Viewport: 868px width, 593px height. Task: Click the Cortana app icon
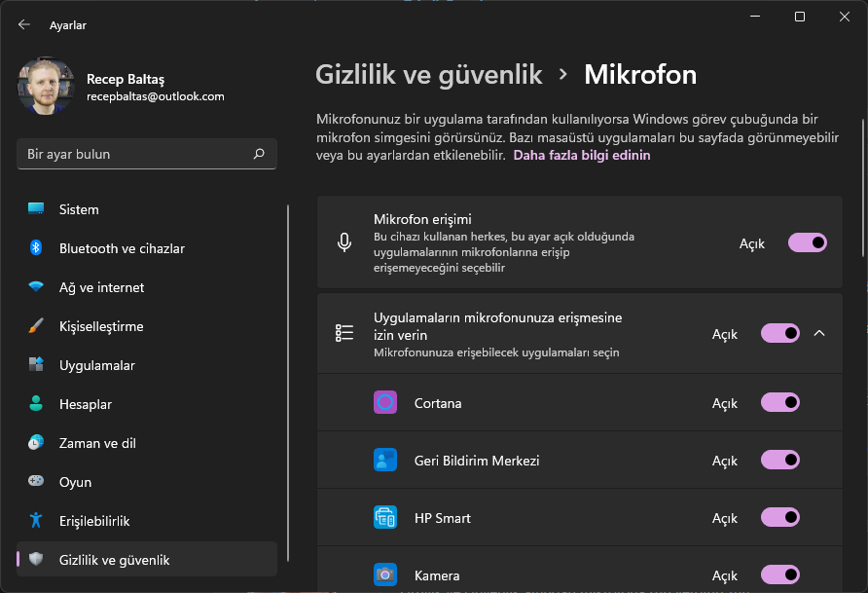pos(385,403)
